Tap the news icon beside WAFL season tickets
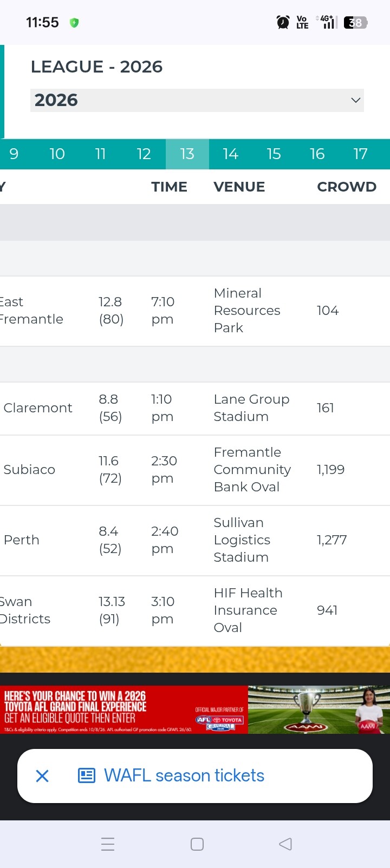 (x=87, y=776)
